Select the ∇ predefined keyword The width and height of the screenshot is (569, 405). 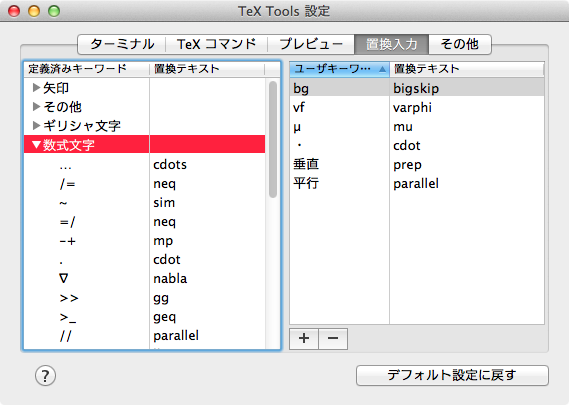click(x=64, y=278)
